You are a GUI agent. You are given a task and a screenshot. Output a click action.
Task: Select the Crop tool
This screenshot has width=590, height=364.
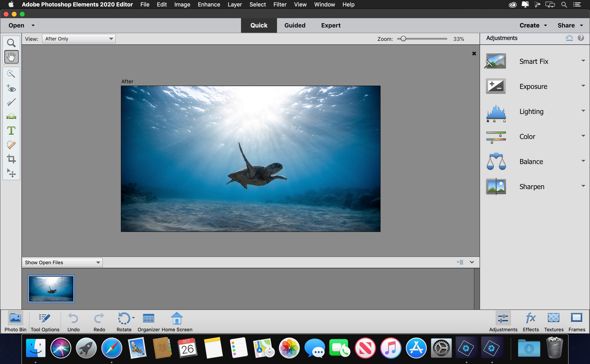pos(11,159)
